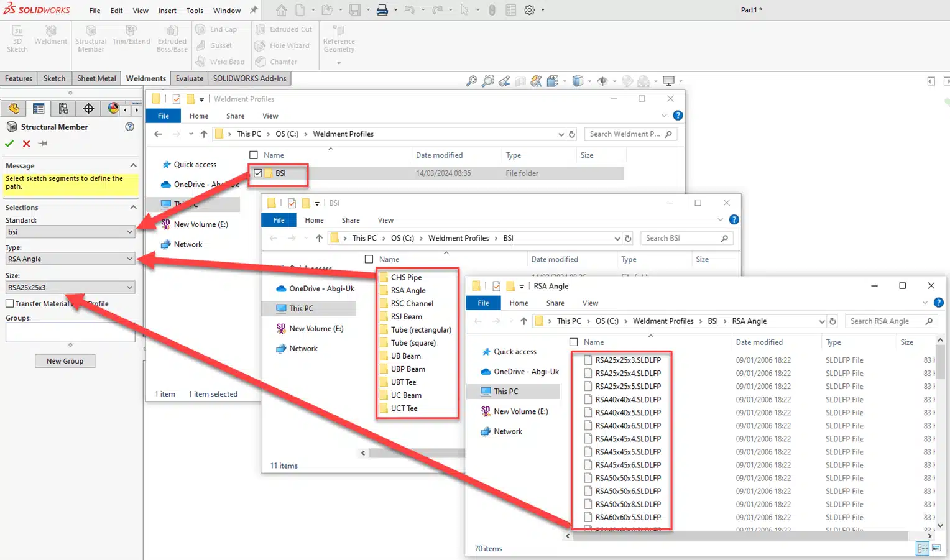Open Structural Member help question icon
950x560 pixels.
[129, 127]
